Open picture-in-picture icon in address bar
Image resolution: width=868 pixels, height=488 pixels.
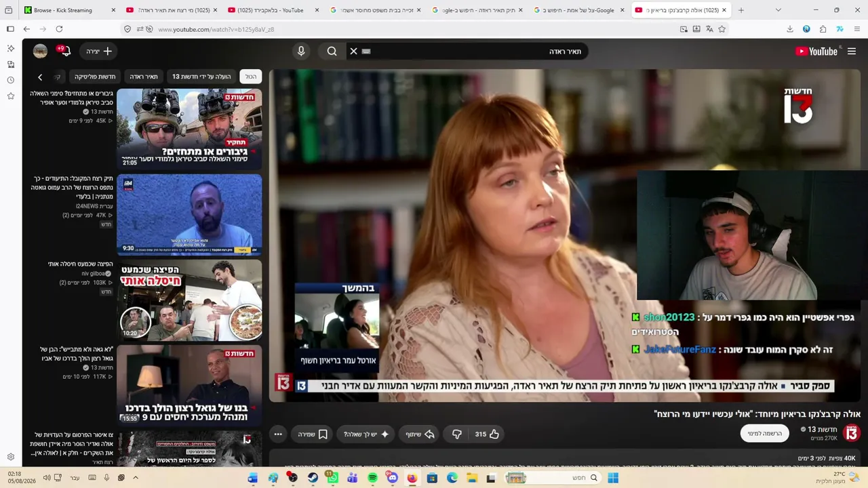click(x=684, y=29)
